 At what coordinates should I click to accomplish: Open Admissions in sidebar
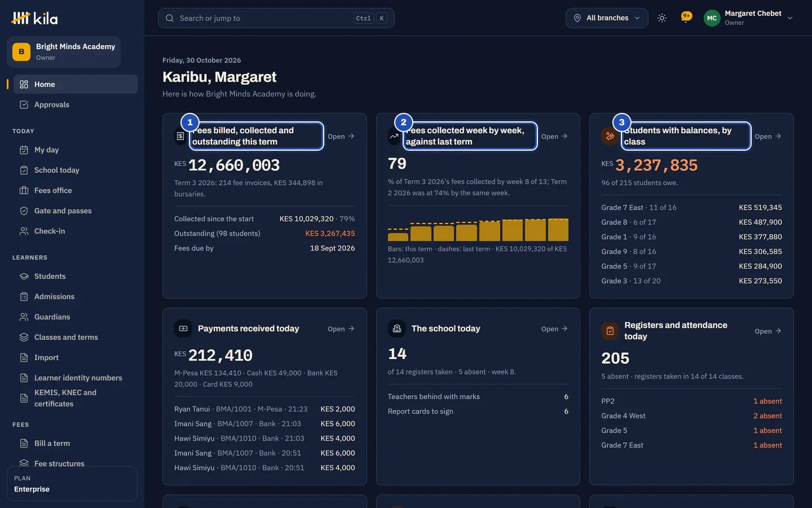[76, 296]
